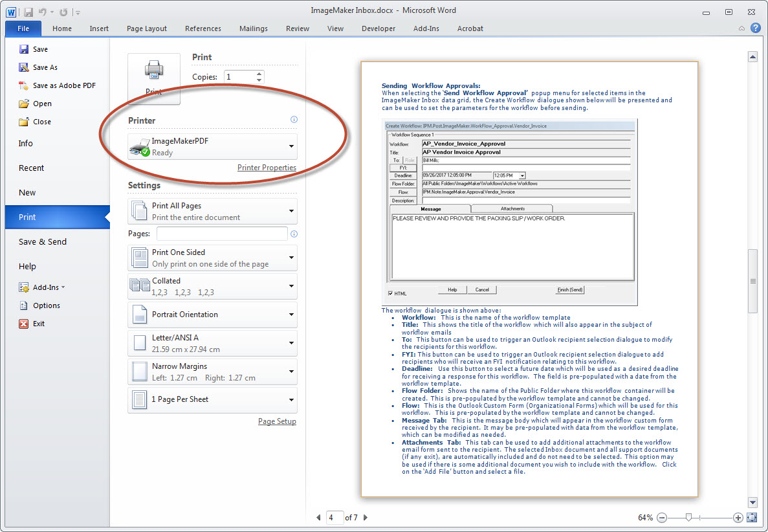Switch to the View tab
The height and width of the screenshot is (532, 768).
[x=335, y=28]
